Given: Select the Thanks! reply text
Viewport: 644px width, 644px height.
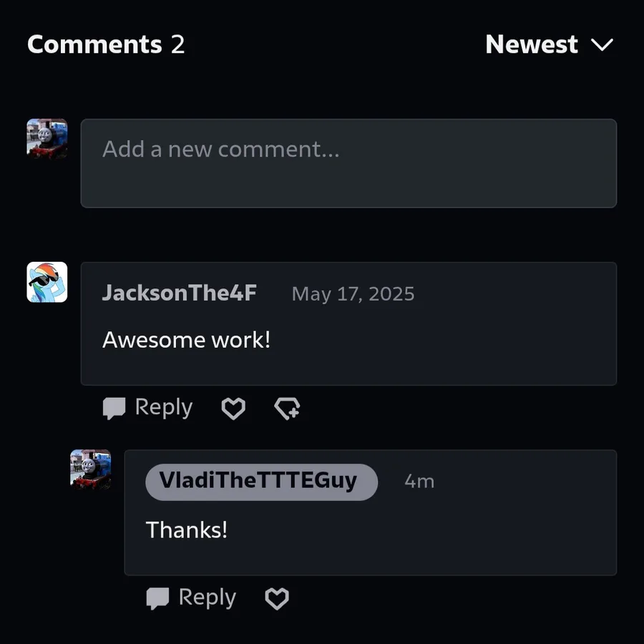Looking at the screenshot, I should point(187,530).
